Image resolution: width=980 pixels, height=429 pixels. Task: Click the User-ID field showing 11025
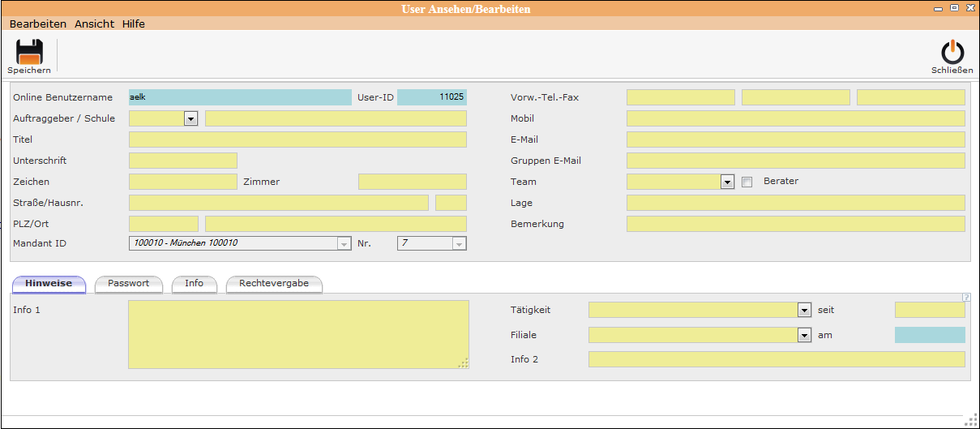(x=432, y=97)
